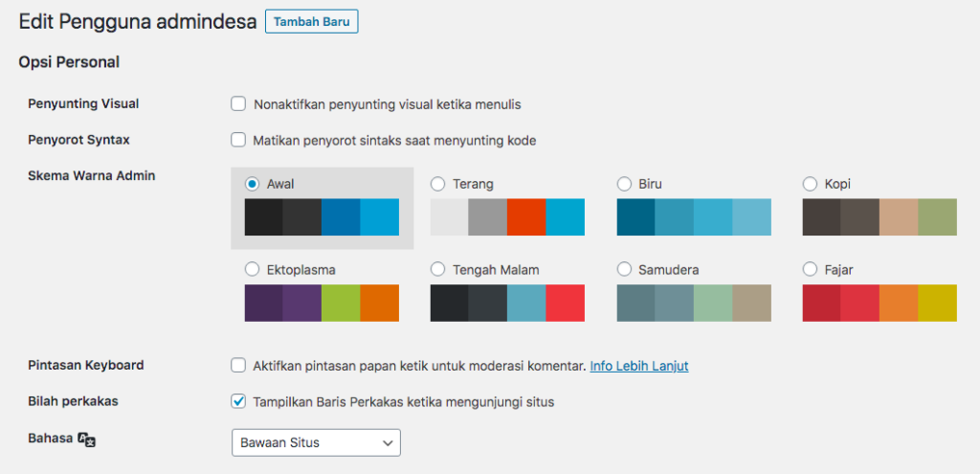This screenshot has width=980, height=474.
Task: Select the Awal color scheme radio
Action: click(252, 184)
